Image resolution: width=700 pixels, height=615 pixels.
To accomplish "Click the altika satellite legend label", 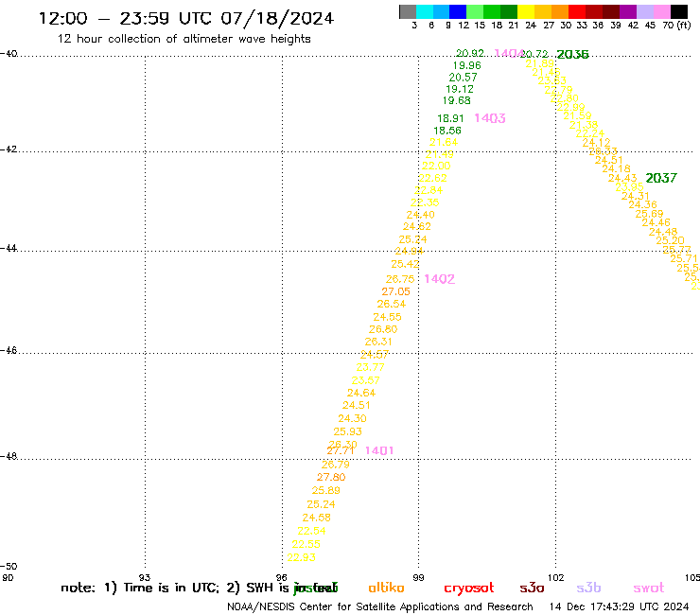I will coord(386,588).
